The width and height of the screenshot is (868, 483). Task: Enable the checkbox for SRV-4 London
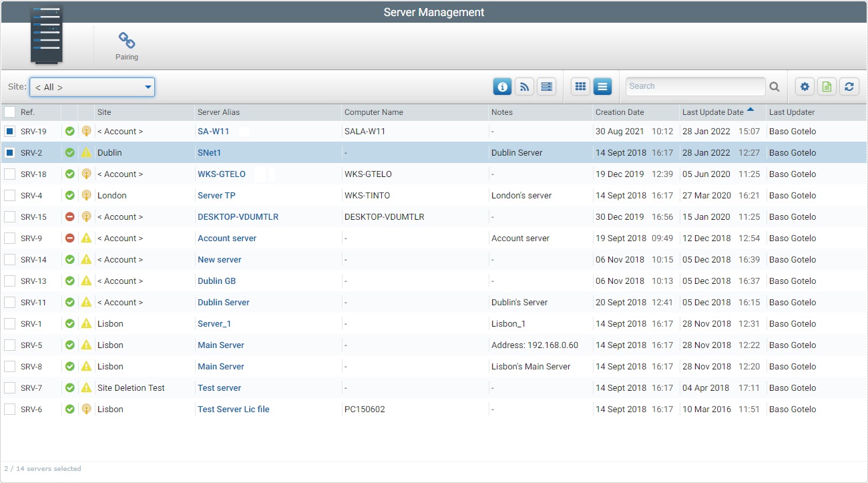9,195
